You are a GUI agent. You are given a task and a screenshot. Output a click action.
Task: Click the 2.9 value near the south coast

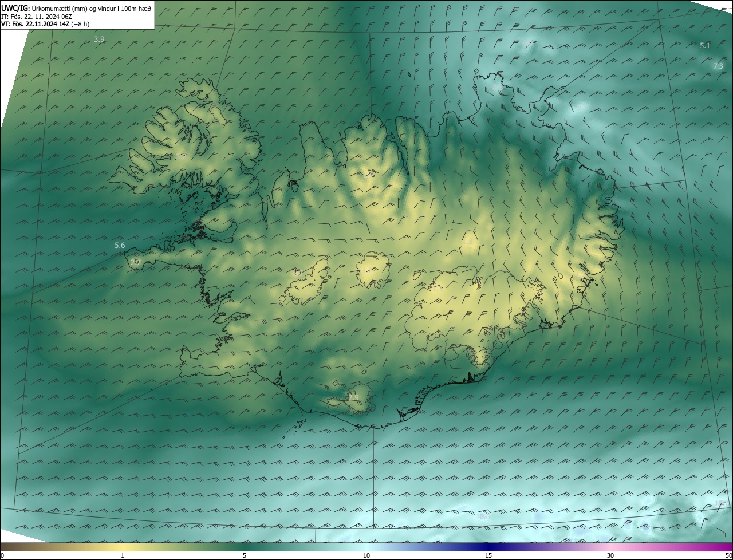pos(353,397)
